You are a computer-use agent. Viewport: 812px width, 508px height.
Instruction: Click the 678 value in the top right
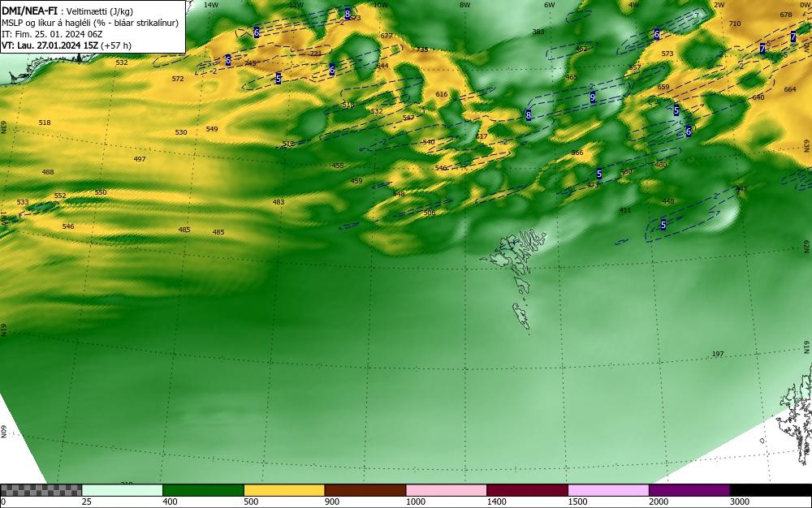786,15
